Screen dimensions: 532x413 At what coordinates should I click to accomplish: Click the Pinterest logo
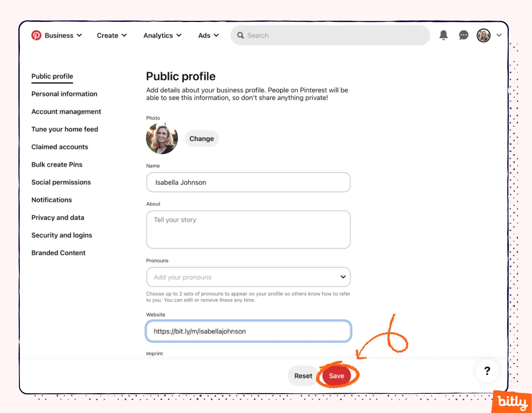[36, 35]
